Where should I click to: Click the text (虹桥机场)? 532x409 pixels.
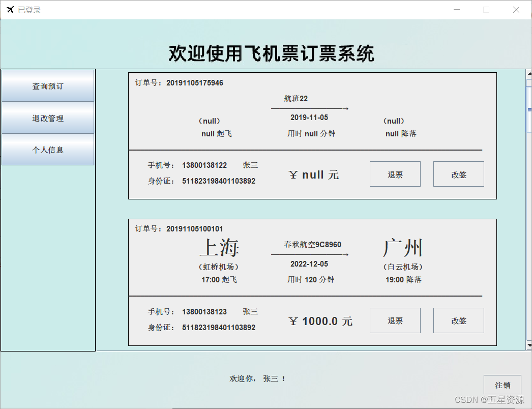point(219,267)
